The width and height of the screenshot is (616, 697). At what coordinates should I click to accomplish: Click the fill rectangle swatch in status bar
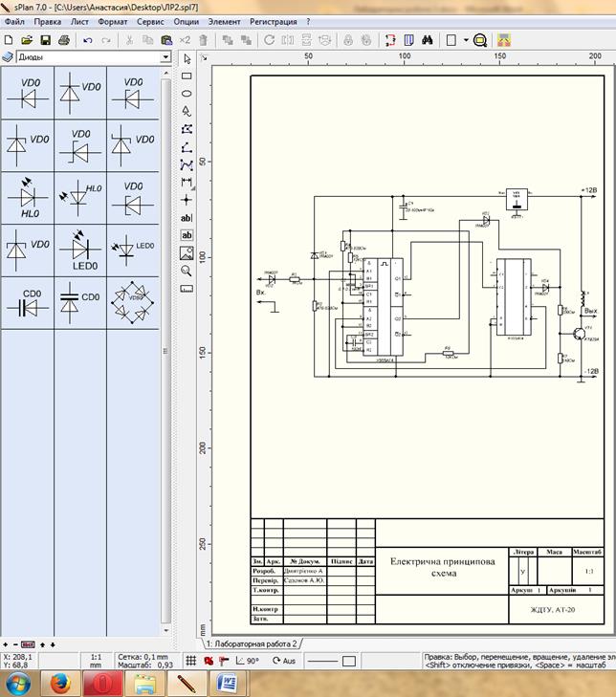pos(349,661)
